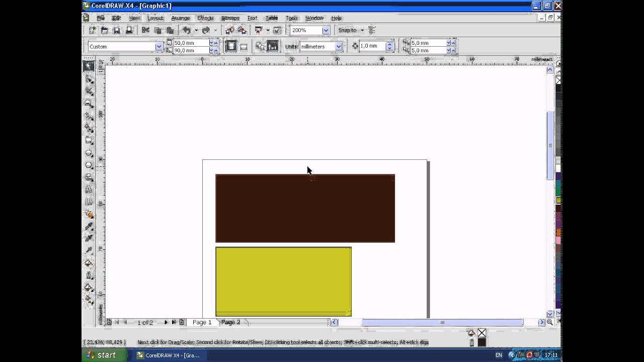Select the Eyedropper tool
Viewport: 644px width, 362px height.
click(89, 227)
